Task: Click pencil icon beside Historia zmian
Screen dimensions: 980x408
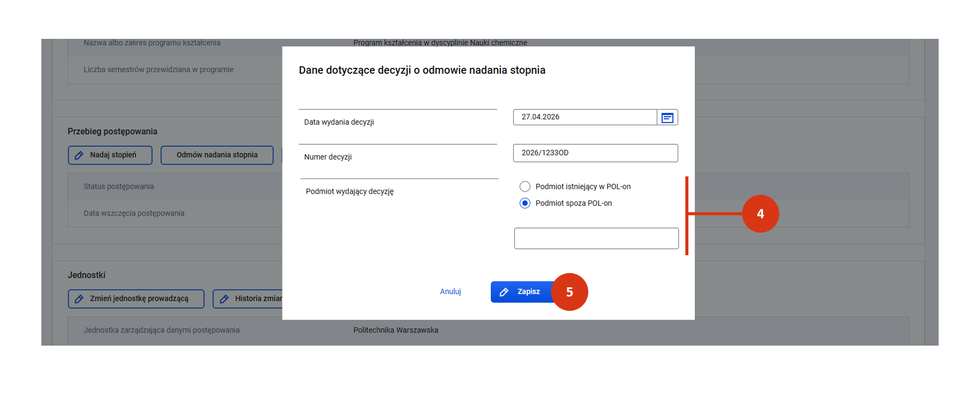Action: (x=224, y=299)
